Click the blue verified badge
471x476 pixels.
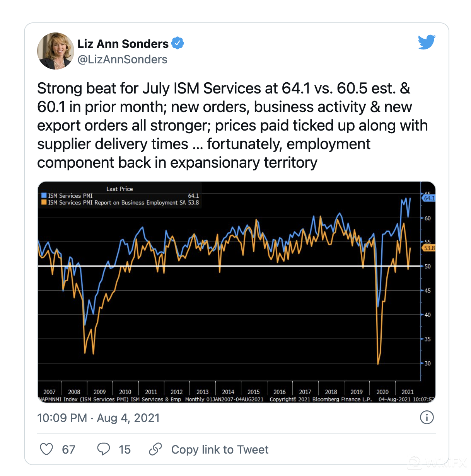point(177,43)
